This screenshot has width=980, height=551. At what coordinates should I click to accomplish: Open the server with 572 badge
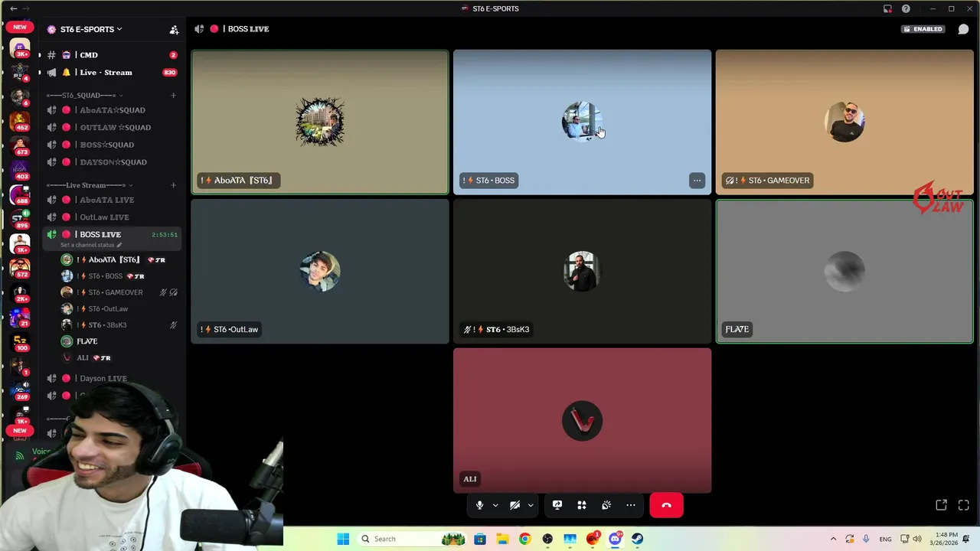click(x=20, y=268)
